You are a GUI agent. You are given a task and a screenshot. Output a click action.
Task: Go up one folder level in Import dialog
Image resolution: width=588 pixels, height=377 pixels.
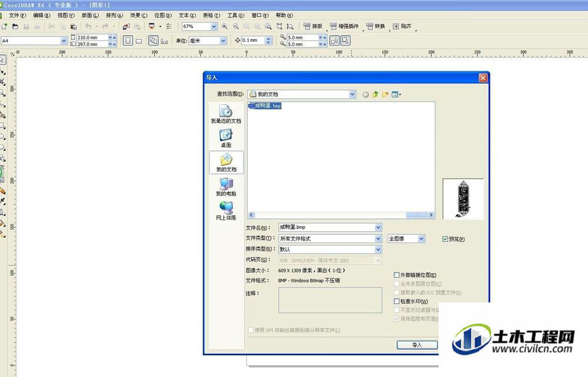(x=375, y=95)
